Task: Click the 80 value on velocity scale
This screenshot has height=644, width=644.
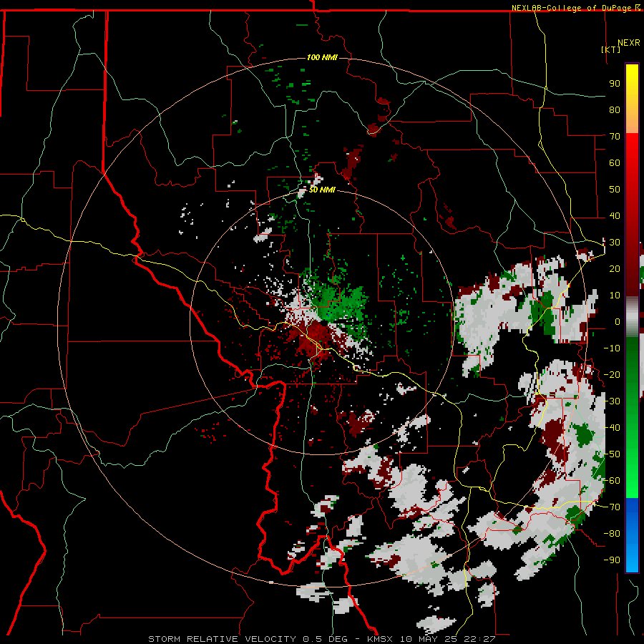Action: click(x=615, y=109)
